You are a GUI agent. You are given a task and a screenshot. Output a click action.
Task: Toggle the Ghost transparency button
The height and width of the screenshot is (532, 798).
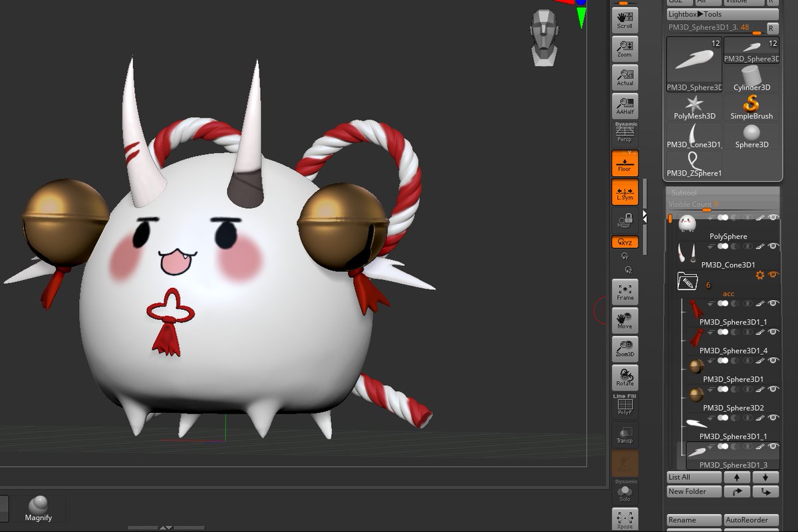click(x=625, y=464)
